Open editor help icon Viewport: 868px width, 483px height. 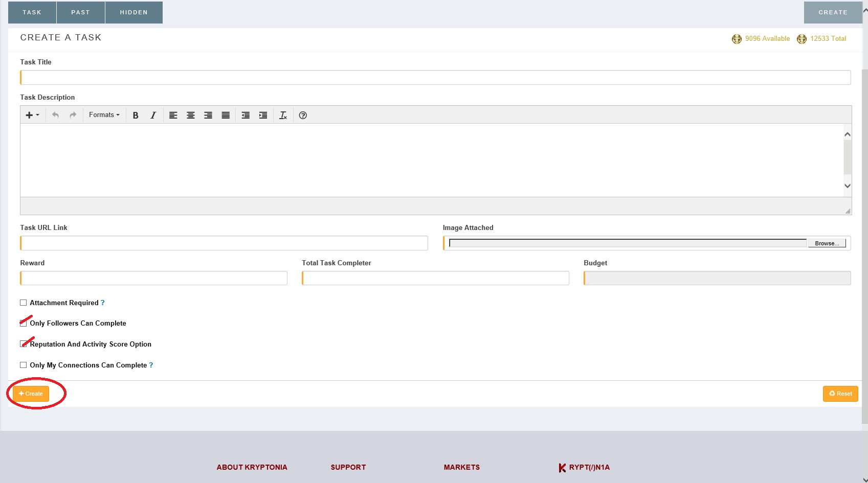pyautogui.click(x=303, y=115)
